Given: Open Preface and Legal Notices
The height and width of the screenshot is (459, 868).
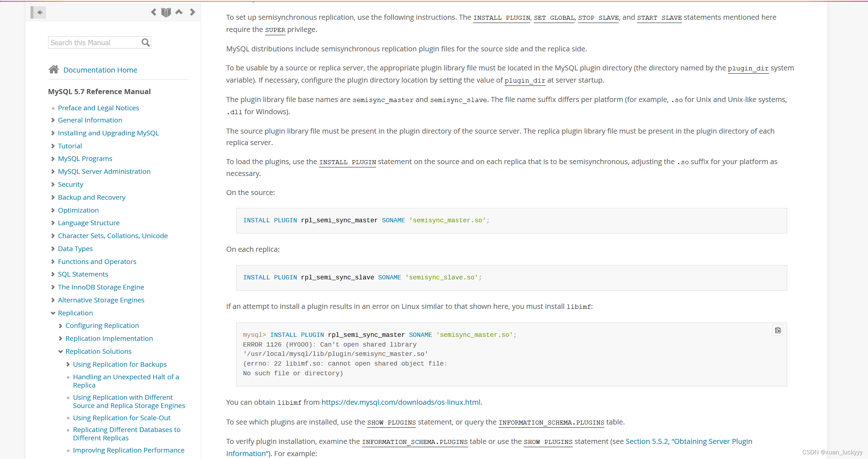Looking at the screenshot, I should click(x=98, y=108).
